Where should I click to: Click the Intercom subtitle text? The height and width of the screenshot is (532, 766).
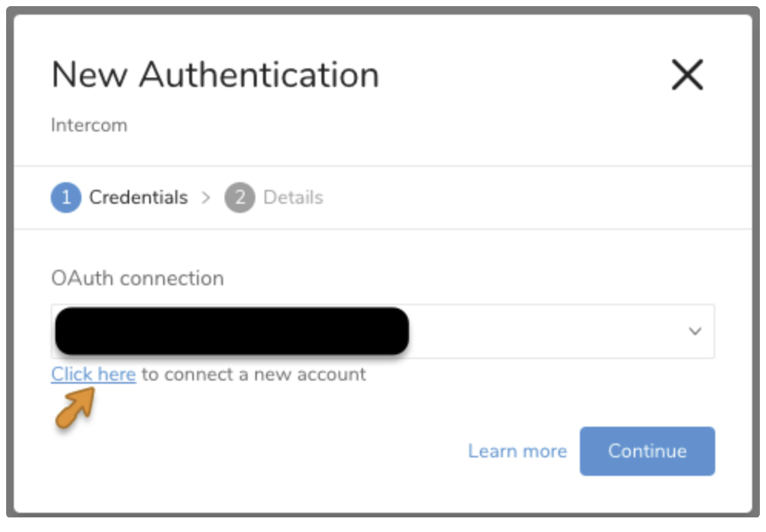(89, 125)
